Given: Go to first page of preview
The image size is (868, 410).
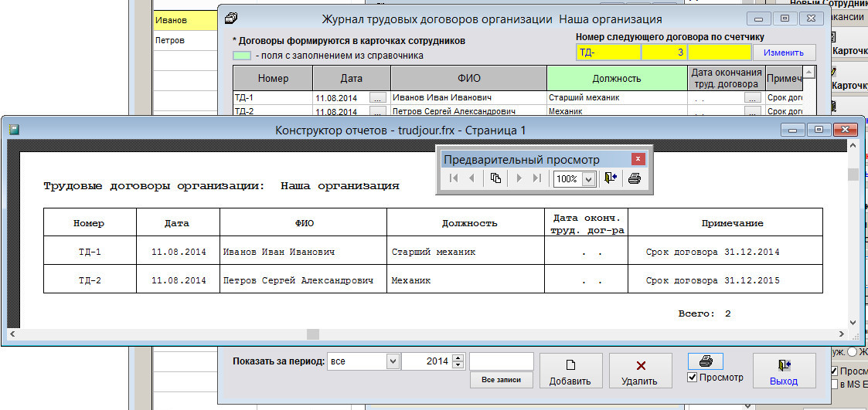Looking at the screenshot, I should 454,178.
